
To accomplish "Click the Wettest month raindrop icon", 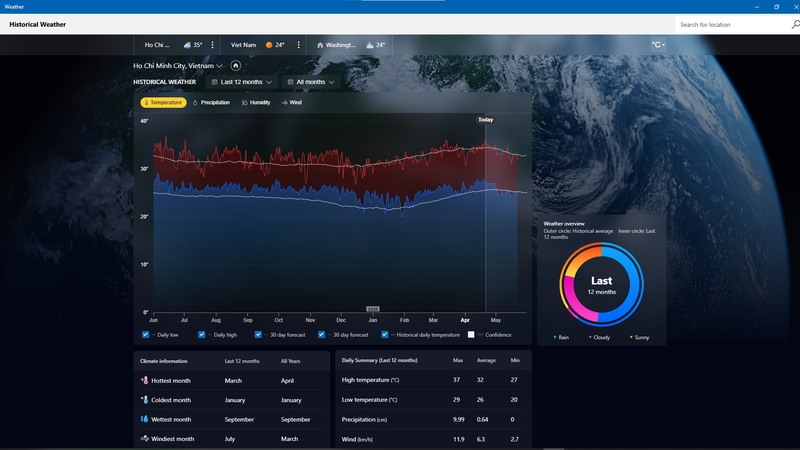I will (x=144, y=419).
